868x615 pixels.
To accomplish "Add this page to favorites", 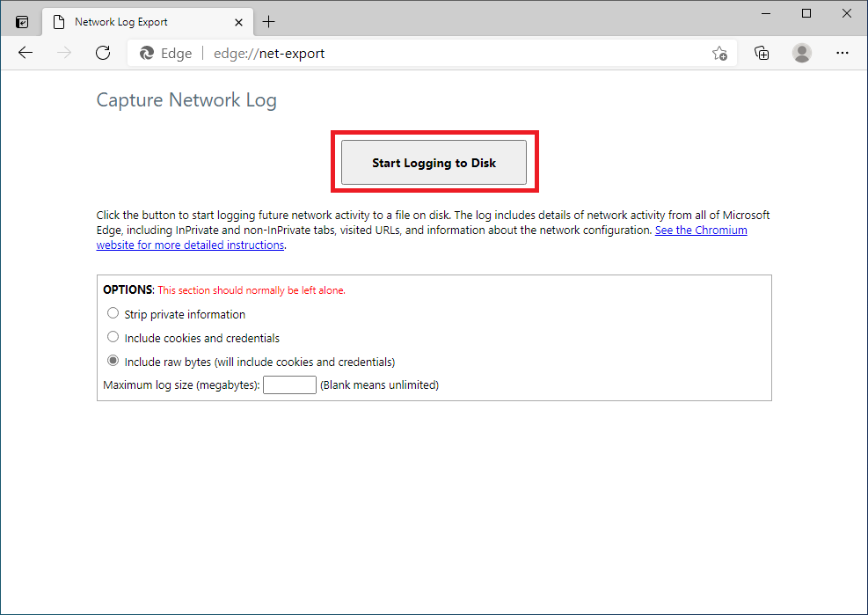I will [719, 54].
